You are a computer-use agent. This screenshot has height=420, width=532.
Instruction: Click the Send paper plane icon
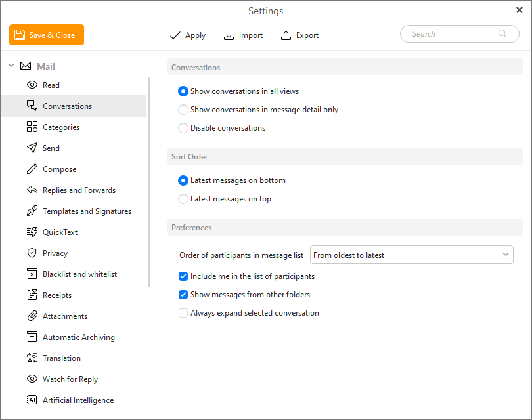click(x=32, y=148)
